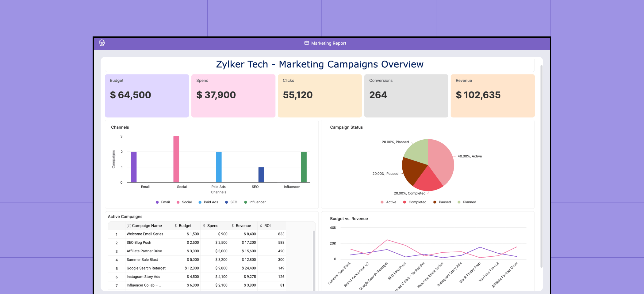This screenshot has height=294, width=644.
Task: Click the blue Paid Ads bar
Action: [219, 167]
